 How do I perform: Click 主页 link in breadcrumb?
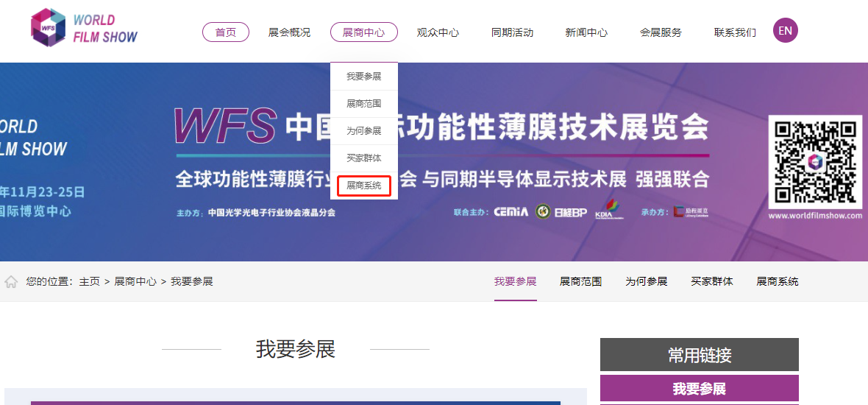[90, 282]
